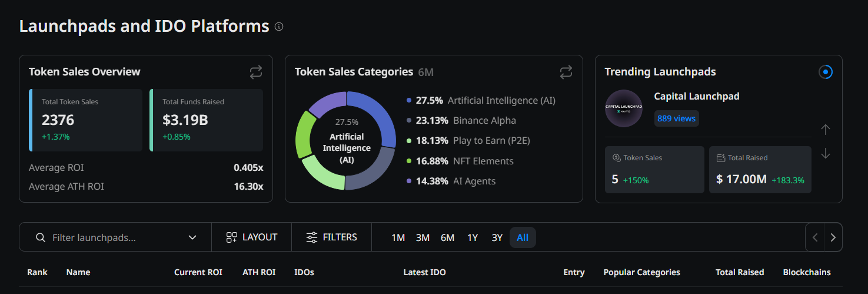868x294 pixels.
Task: Select the 1M time range
Action: point(398,237)
